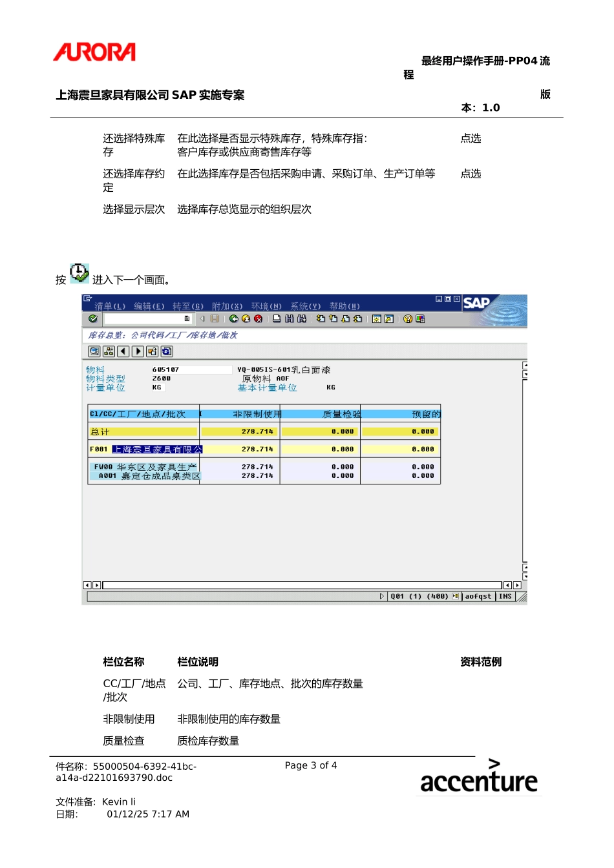The width and height of the screenshot is (614, 868).
Task: Click the magnifier detail icon in application toolbar
Action: coord(94,351)
